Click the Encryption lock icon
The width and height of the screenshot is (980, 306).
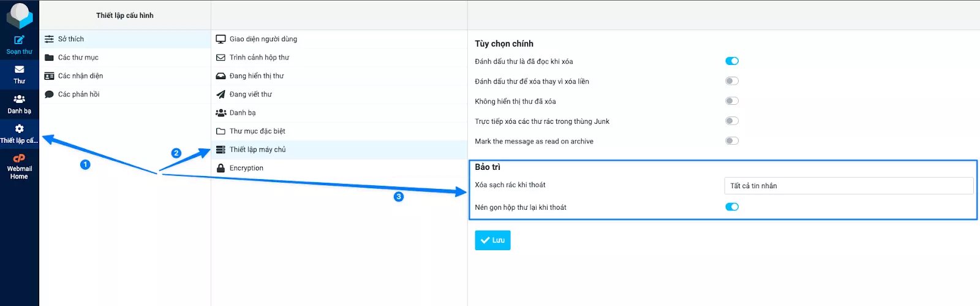pos(221,168)
